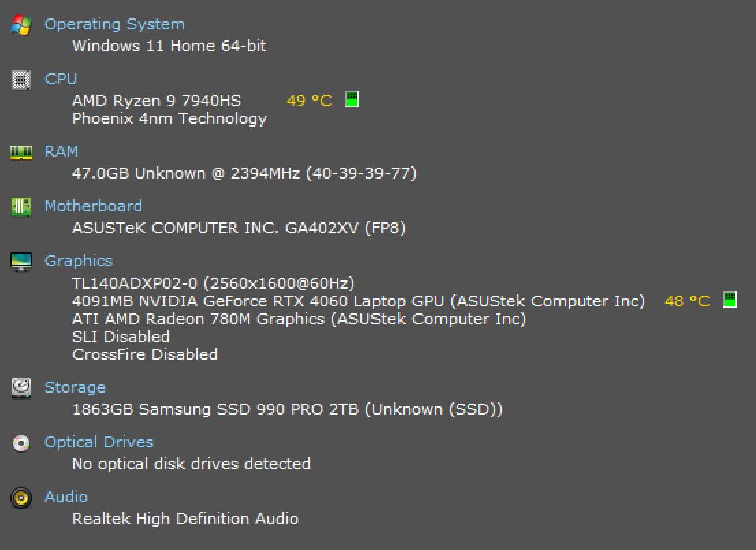Click the green GPU temperature indicator icon
756x550 pixels.
730,300
